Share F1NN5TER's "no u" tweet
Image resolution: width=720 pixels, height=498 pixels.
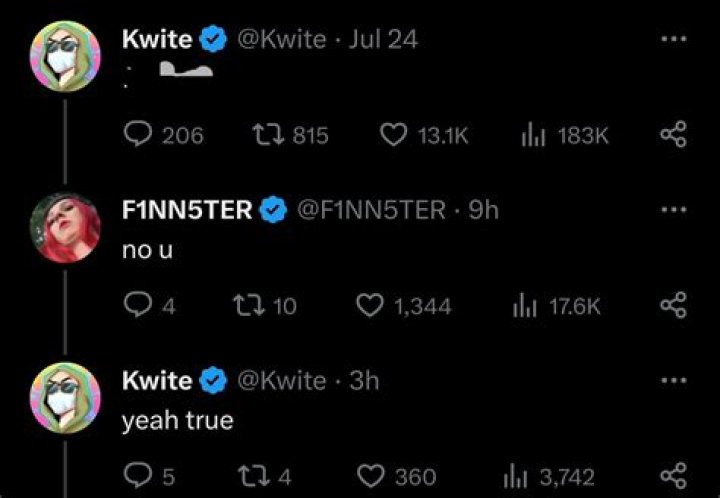point(675,306)
